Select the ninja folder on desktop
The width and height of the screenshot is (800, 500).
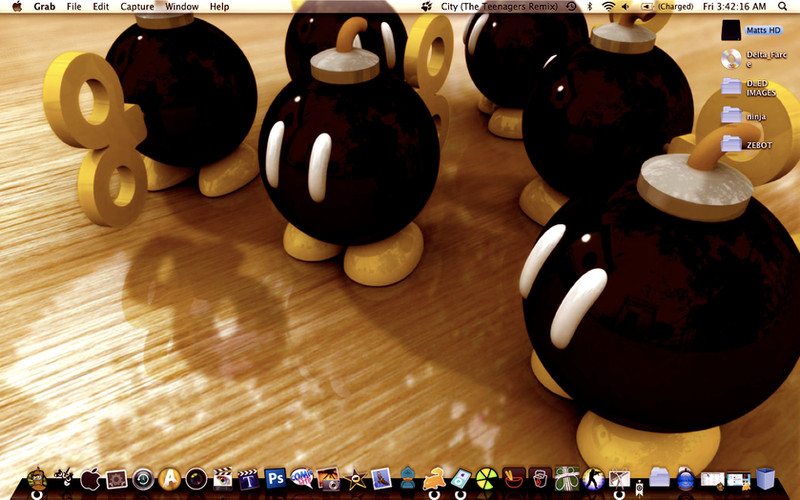click(x=731, y=115)
